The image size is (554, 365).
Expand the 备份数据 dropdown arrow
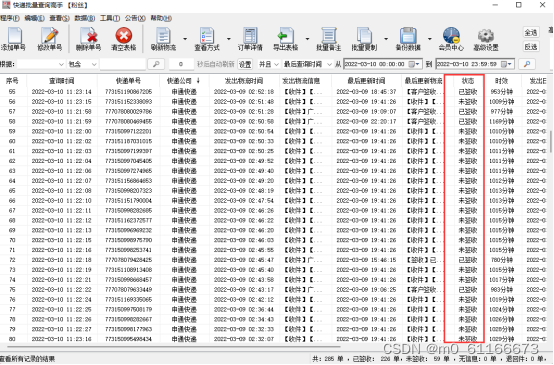point(430,39)
